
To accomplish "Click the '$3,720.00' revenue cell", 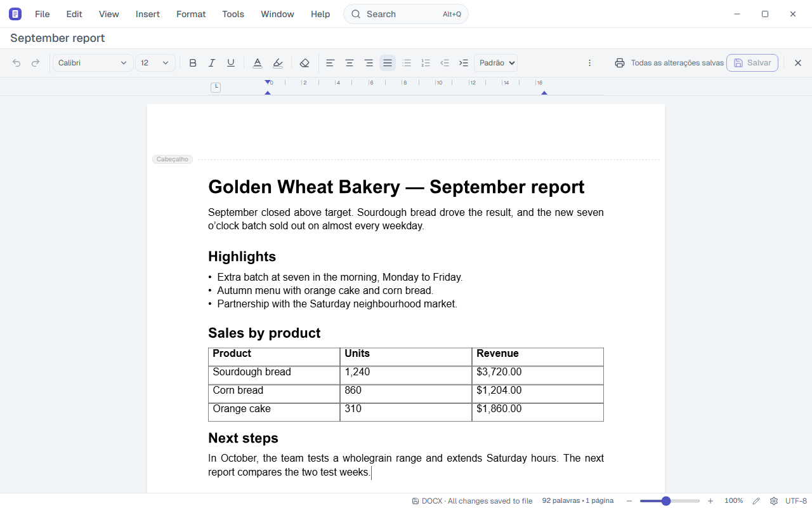I will [538, 375].
